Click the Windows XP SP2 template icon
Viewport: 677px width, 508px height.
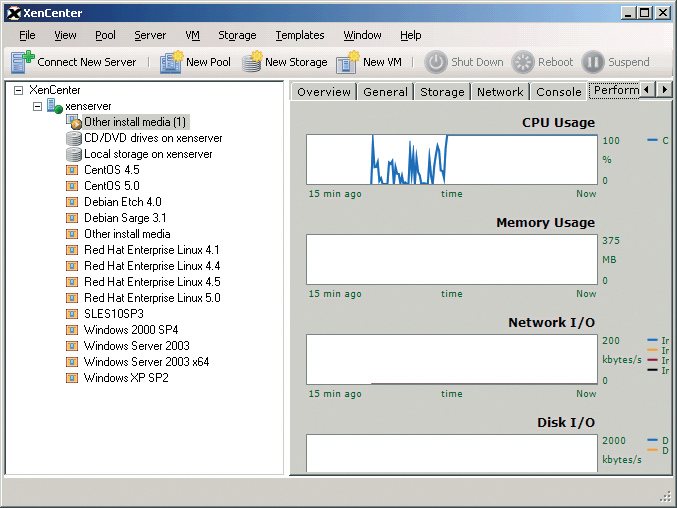point(72,378)
